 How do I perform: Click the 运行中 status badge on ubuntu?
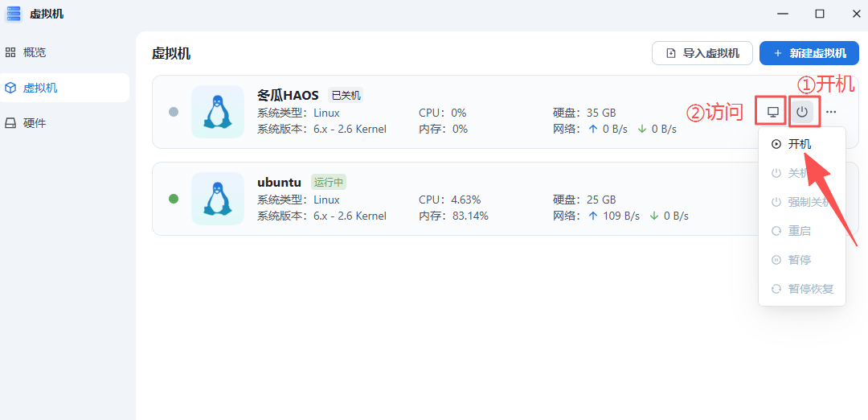click(x=329, y=182)
